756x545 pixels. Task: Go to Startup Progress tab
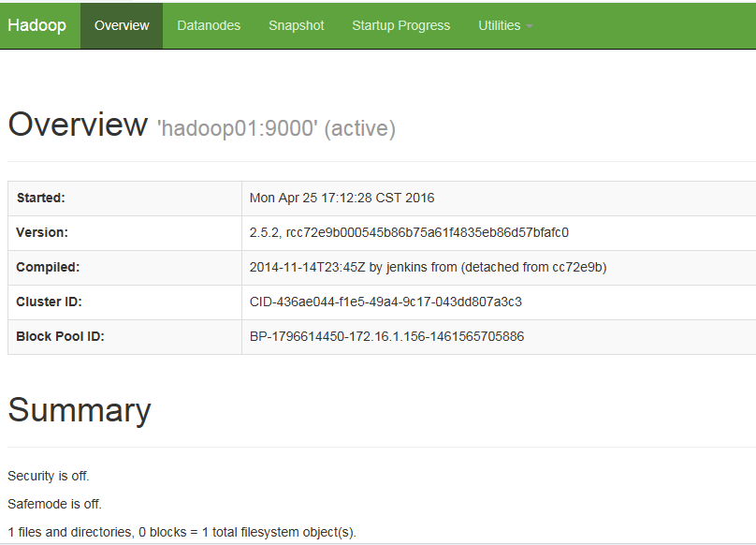(x=400, y=25)
